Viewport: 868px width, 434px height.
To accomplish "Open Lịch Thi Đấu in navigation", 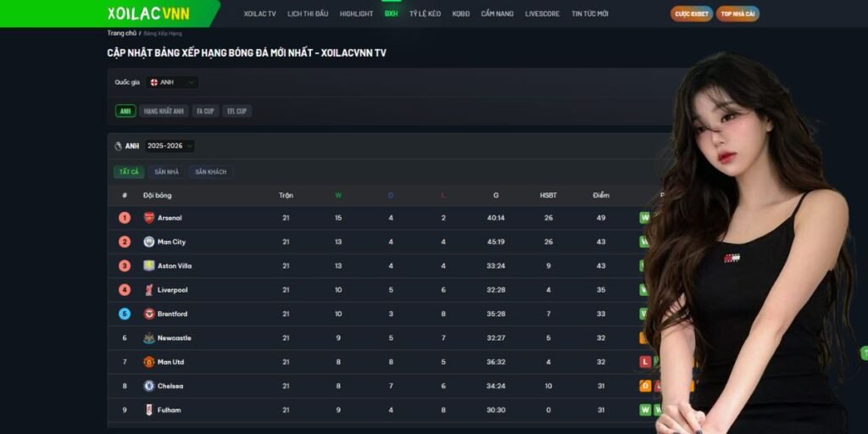I will click(308, 14).
